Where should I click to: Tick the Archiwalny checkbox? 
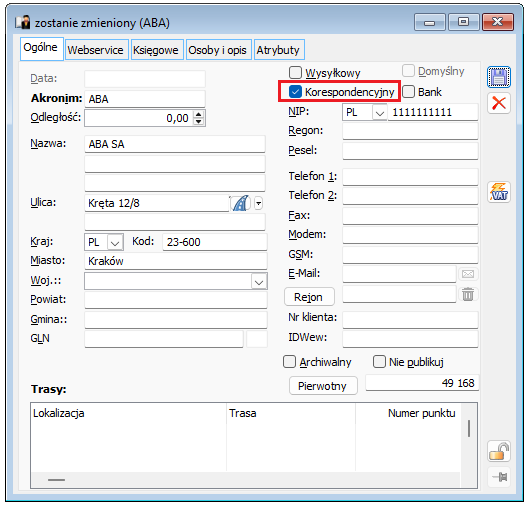289,362
